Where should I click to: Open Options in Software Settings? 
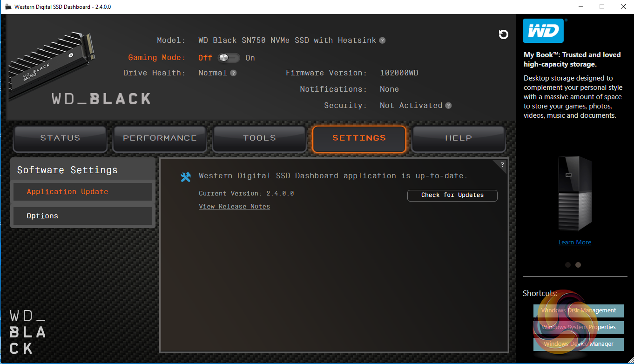point(83,216)
